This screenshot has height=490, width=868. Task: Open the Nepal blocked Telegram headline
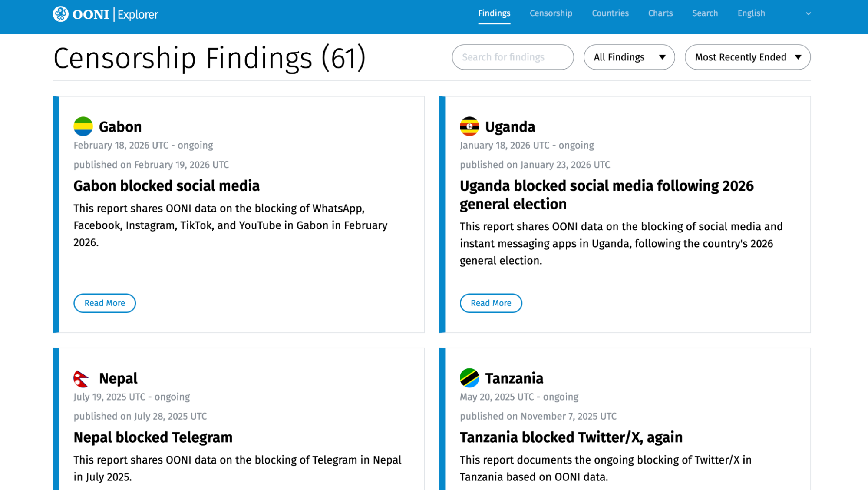[x=153, y=437]
